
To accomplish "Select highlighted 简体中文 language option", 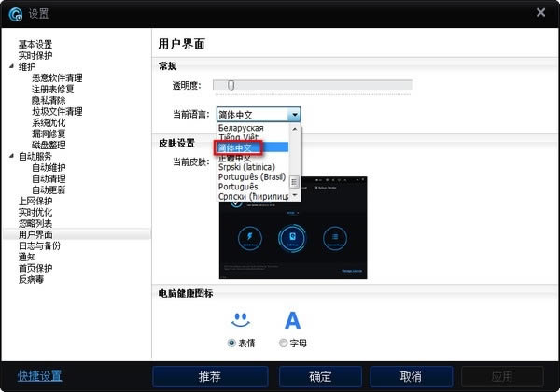I will [x=253, y=147].
